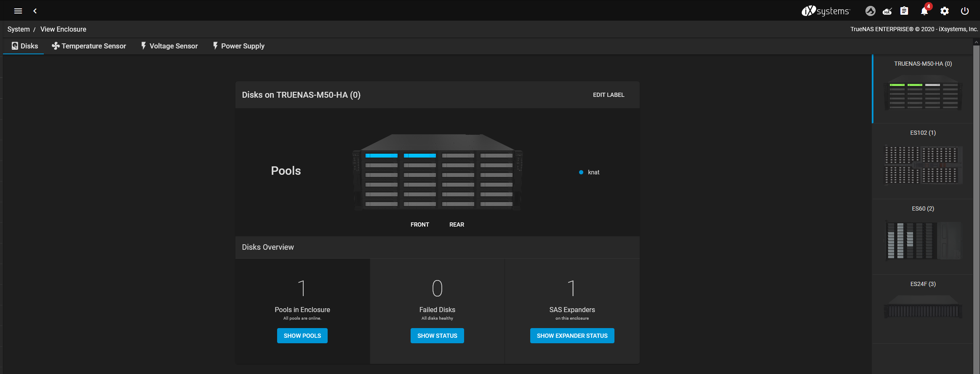
Task: Open the settings gear menu
Action: pos(945,11)
